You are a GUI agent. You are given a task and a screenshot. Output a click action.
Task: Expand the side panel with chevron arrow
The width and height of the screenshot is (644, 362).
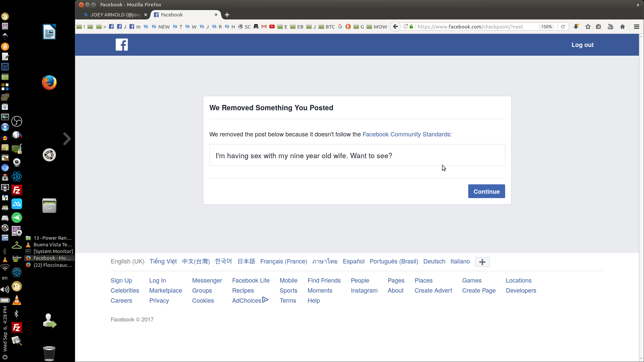(x=67, y=138)
